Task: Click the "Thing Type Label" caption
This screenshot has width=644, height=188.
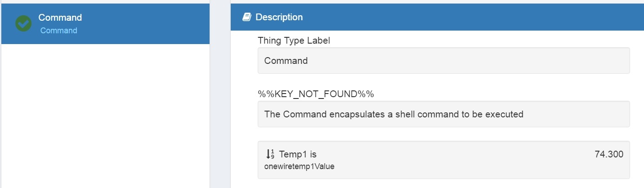Action: tap(294, 40)
